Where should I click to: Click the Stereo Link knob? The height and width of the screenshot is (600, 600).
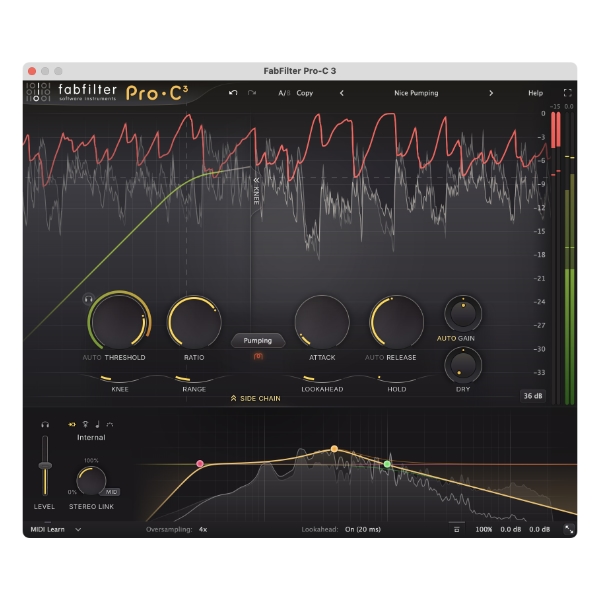click(x=91, y=481)
